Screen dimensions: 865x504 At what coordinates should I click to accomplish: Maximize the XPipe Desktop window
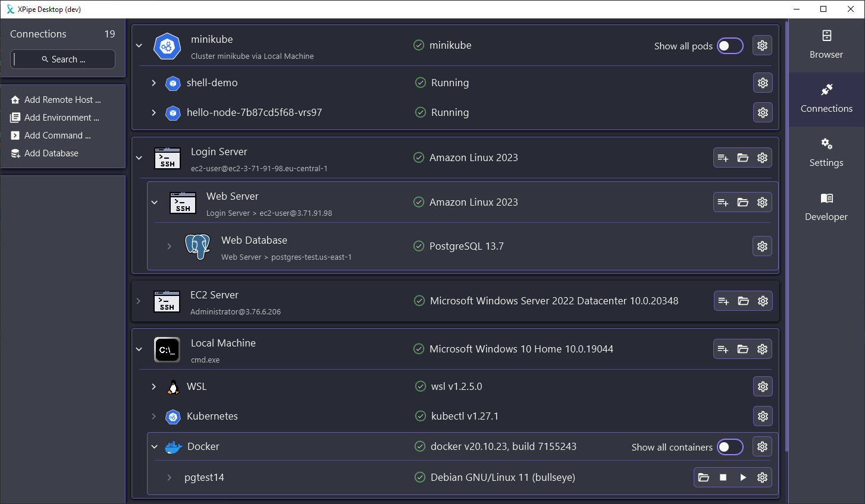click(x=823, y=9)
